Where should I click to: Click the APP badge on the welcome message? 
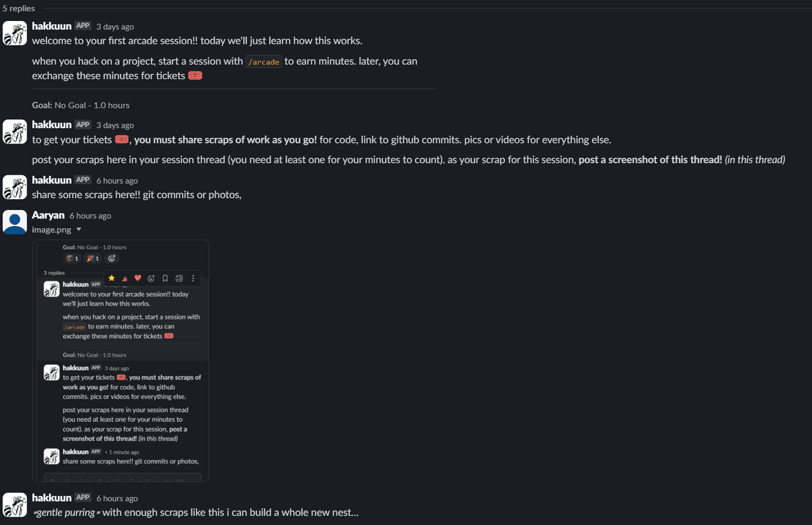click(x=82, y=26)
